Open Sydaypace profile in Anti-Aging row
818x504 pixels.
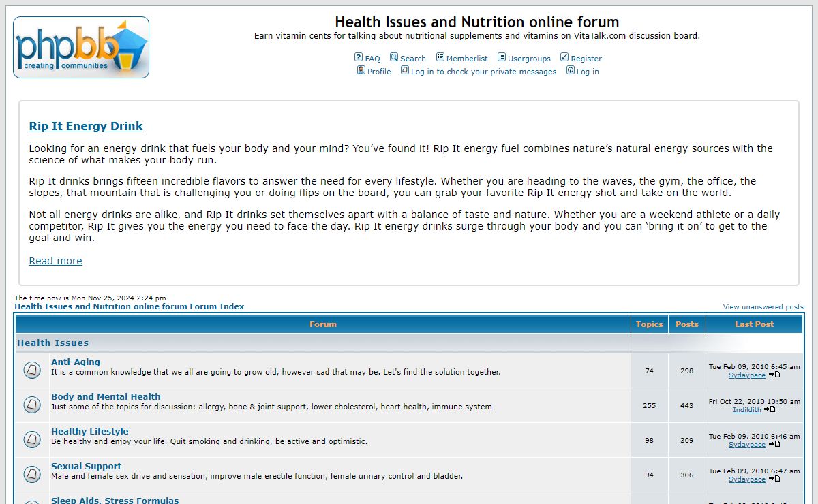tap(747, 375)
